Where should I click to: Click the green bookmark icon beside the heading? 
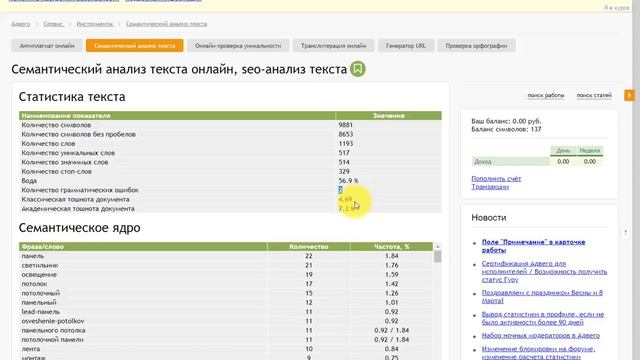click(x=358, y=69)
